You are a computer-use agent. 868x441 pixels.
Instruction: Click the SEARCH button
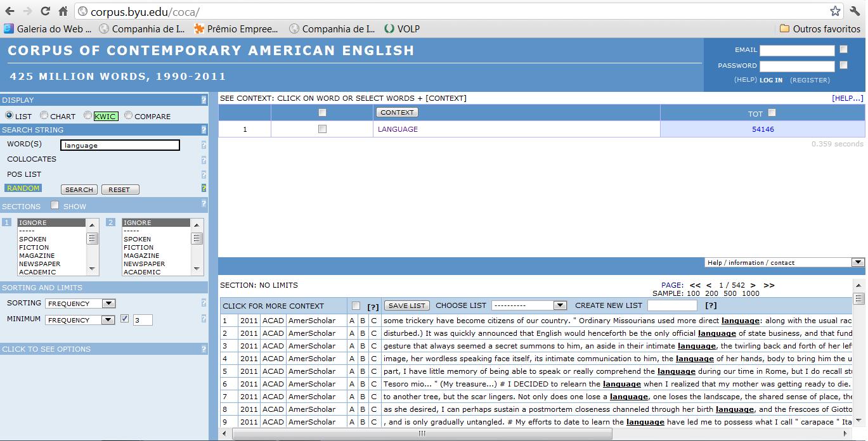pyautogui.click(x=79, y=189)
